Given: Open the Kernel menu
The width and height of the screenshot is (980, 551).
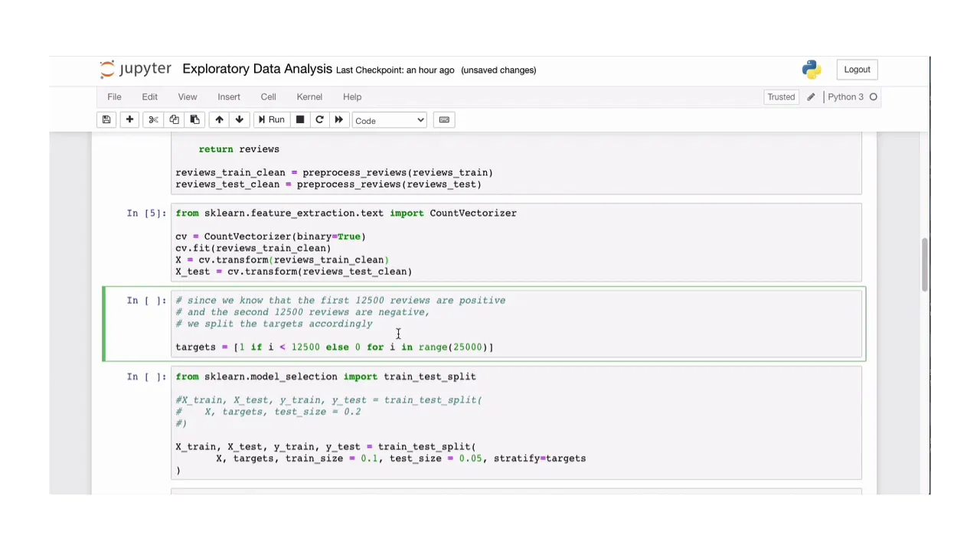Looking at the screenshot, I should (309, 97).
